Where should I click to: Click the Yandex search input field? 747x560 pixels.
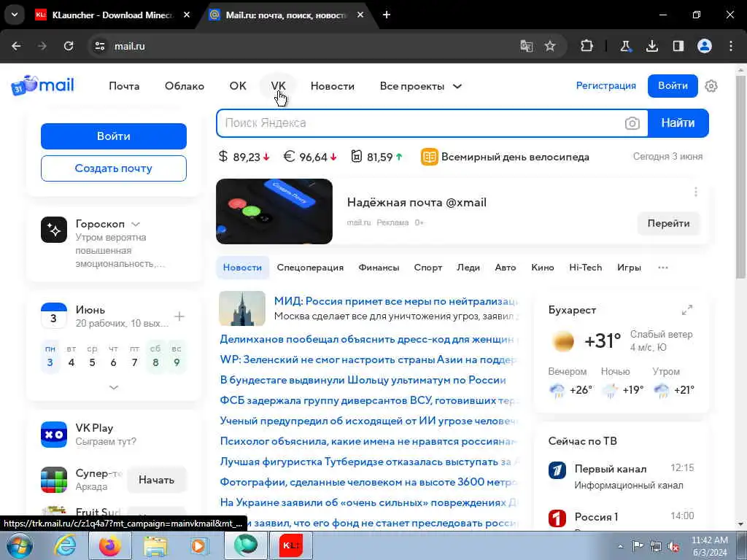(x=422, y=122)
